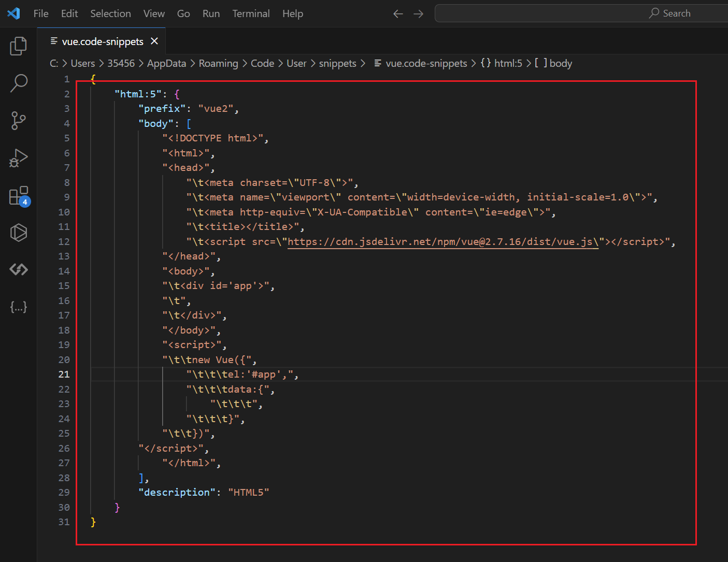Close the vue.code-snippets tab
Image resolution: width=728 pixels, height=562 pixels.
(x=154, y=41)
